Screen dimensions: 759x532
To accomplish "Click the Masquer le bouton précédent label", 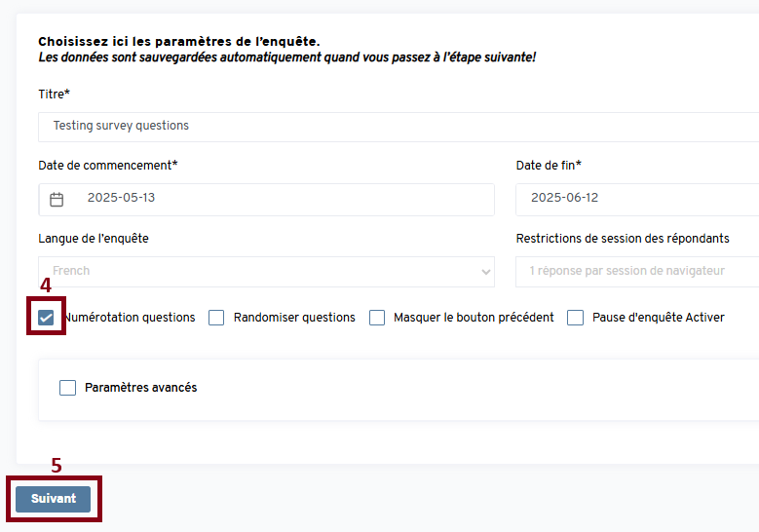I will (x=474, y=318).
